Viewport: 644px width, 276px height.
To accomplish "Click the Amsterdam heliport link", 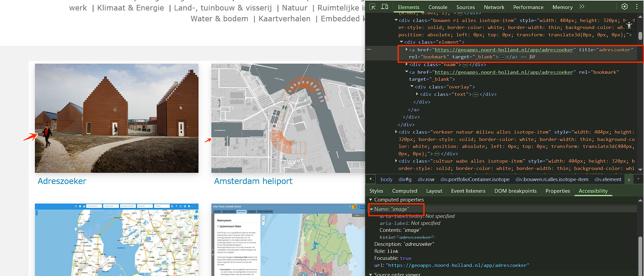I will 253,181.
